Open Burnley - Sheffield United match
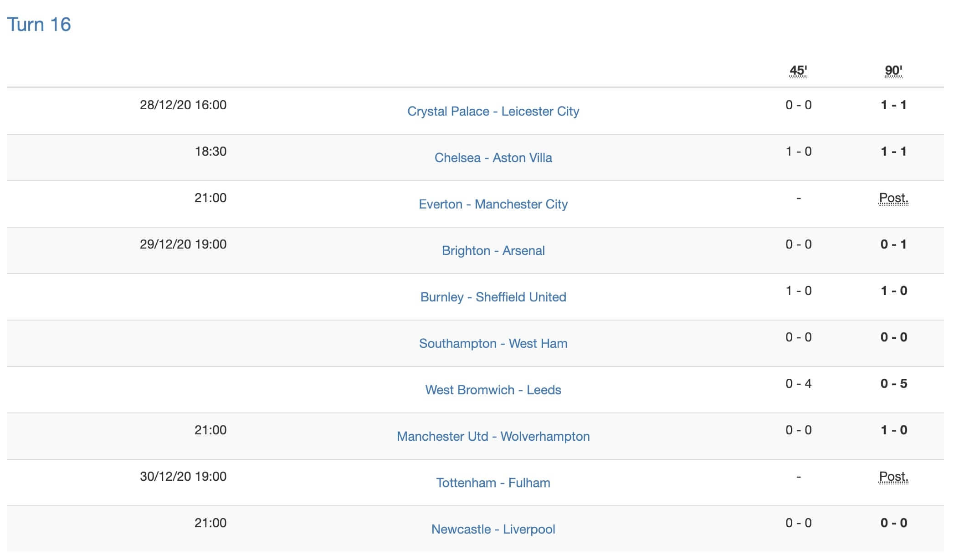Viewport: 964px width, 560px height. click(493, 297)
